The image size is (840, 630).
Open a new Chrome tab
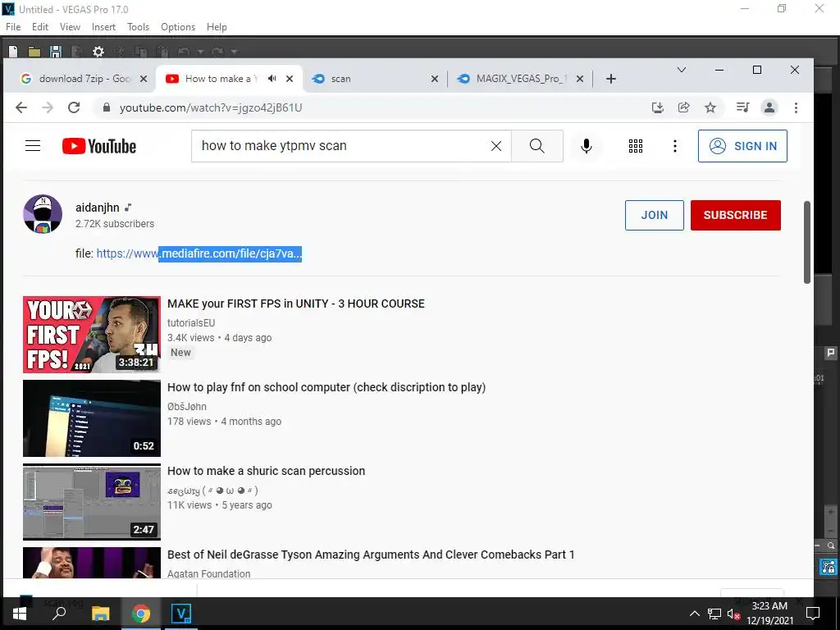[x=610, y=79]
